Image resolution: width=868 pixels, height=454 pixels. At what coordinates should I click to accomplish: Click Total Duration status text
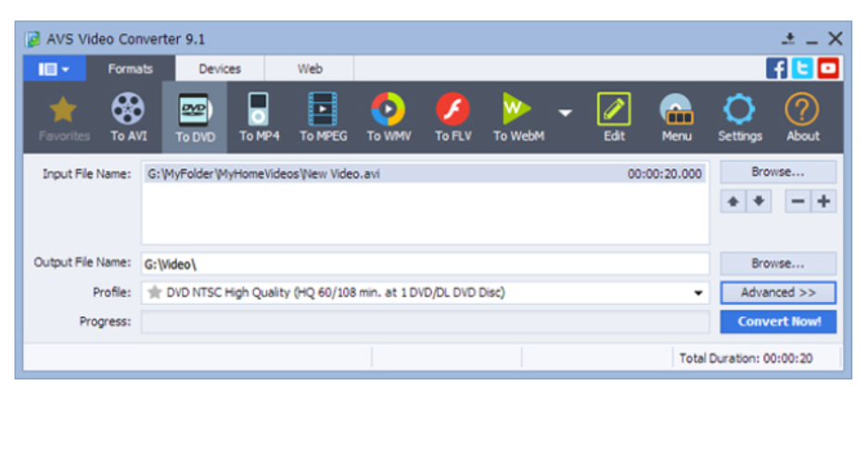click(x=746, y=359)
